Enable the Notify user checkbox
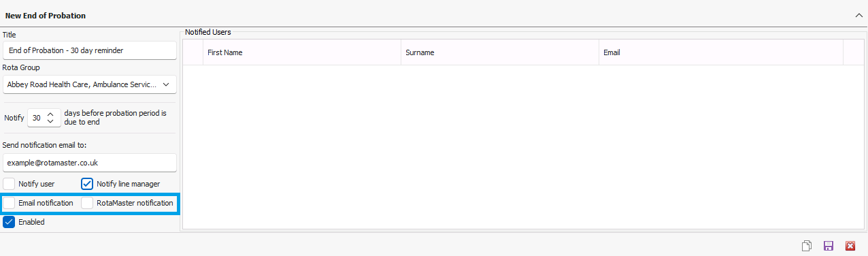The width and height of the screenshot is (868, 256). click(10, 184)
